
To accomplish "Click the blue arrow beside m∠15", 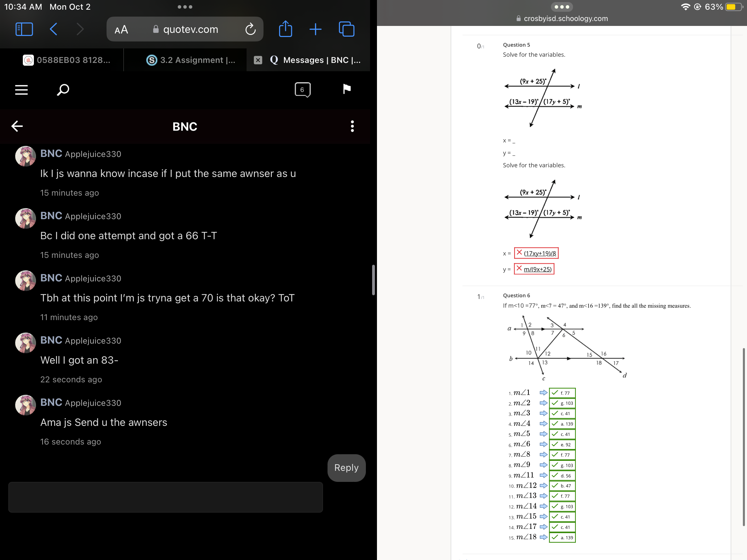I will point(543,517).
